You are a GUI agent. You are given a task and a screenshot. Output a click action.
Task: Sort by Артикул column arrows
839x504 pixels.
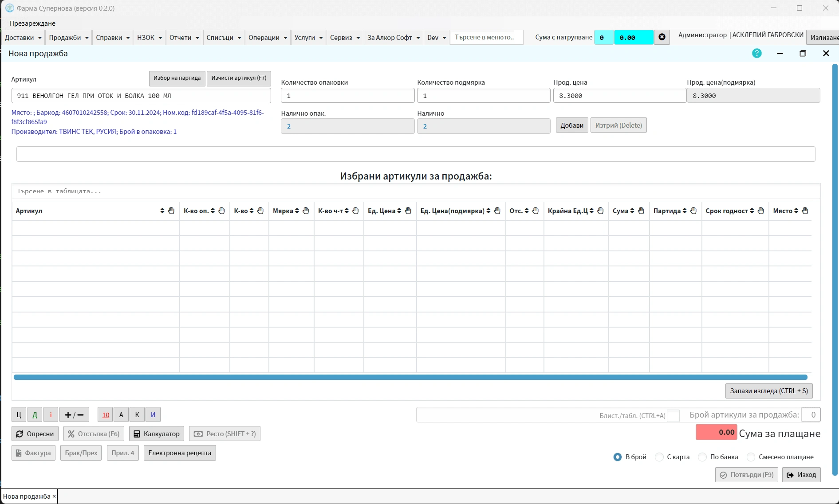tap(162, 211)
